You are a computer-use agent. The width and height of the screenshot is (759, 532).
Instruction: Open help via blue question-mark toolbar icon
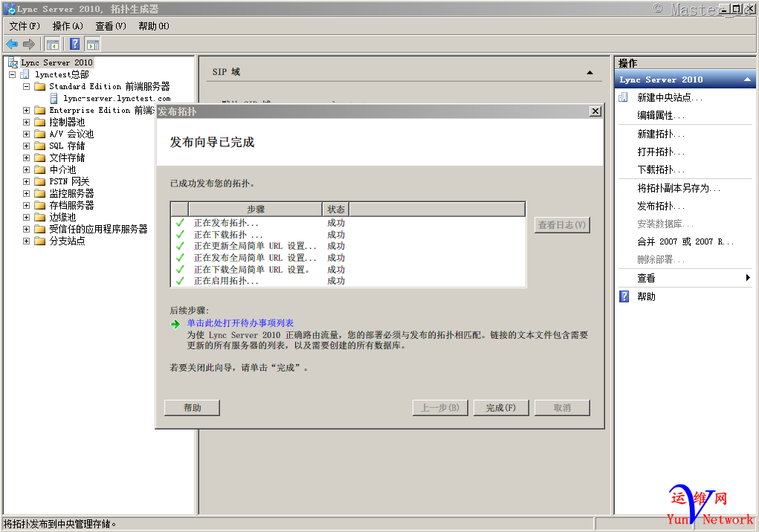tap(74, 45)
